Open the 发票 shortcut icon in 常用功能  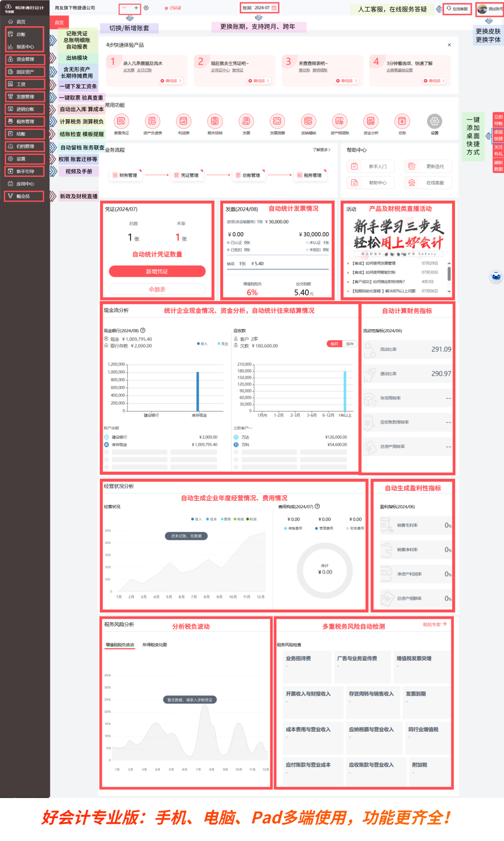(x=246, y=121)
